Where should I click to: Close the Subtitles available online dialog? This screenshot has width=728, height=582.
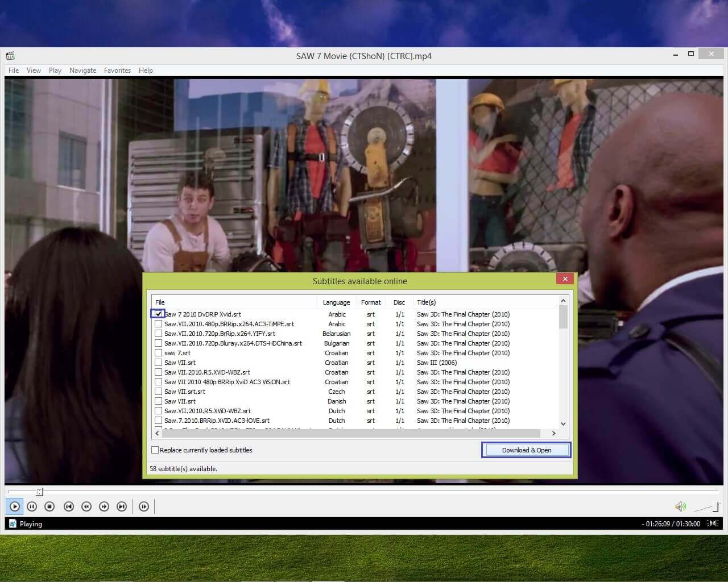pos(565,278)
